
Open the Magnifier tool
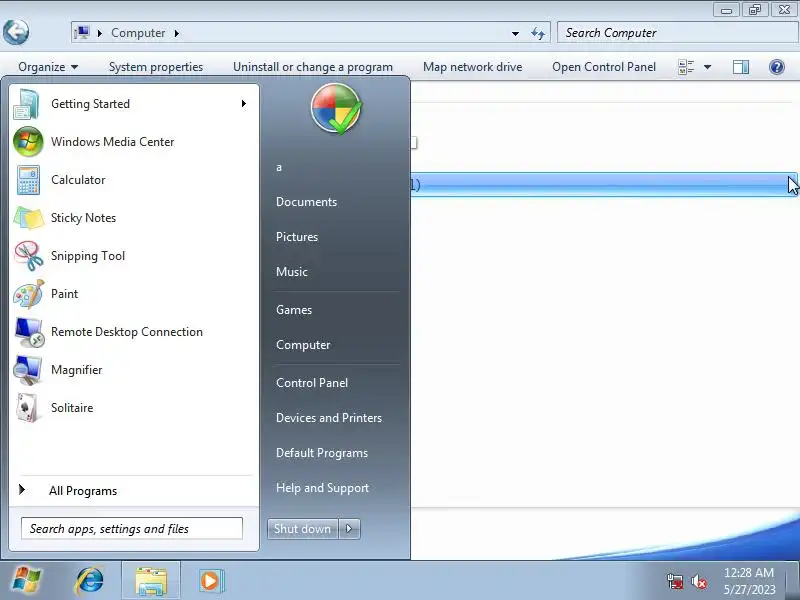pyautogui.click(x=134, y=369)
